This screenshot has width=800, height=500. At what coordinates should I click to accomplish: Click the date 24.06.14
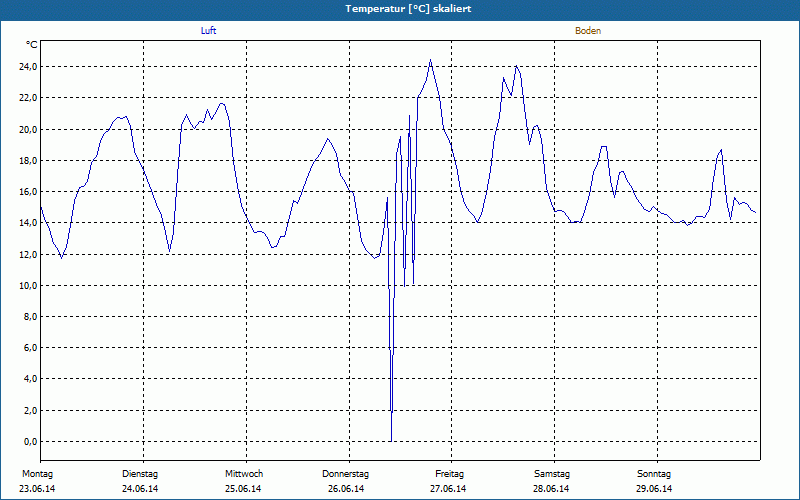140,489
